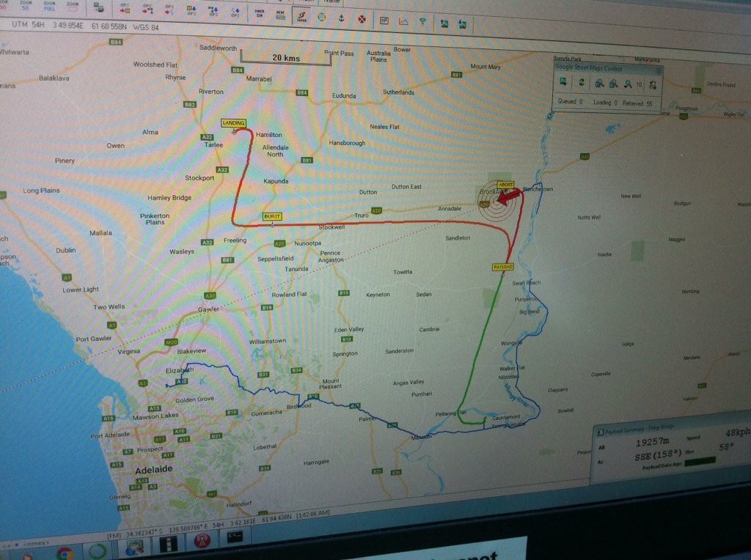
Task: Click the Sedan town label on map
Action: 424,295
